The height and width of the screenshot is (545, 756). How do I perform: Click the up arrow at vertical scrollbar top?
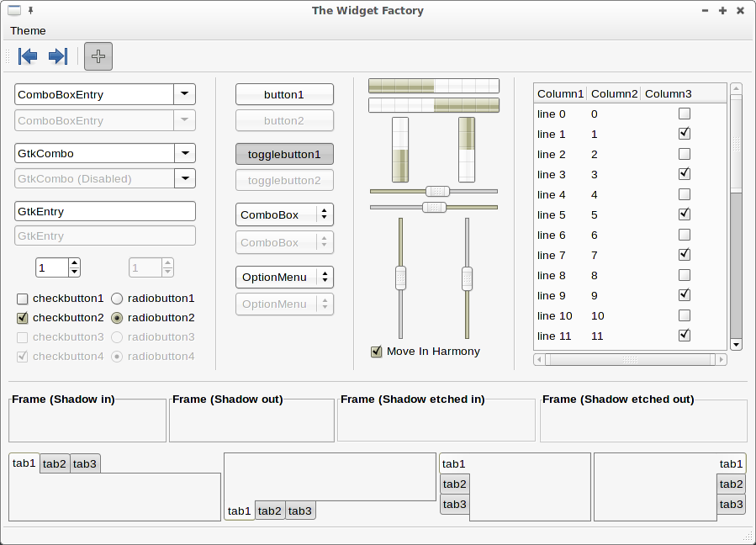[x=736, y=88]
